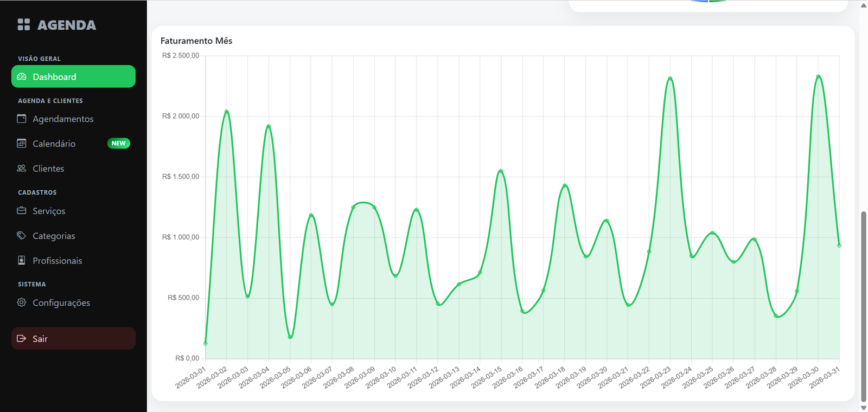The image size is (868, 412).
Task: Click the AGENDA grid logo icon
Action: tap(23, 24)
